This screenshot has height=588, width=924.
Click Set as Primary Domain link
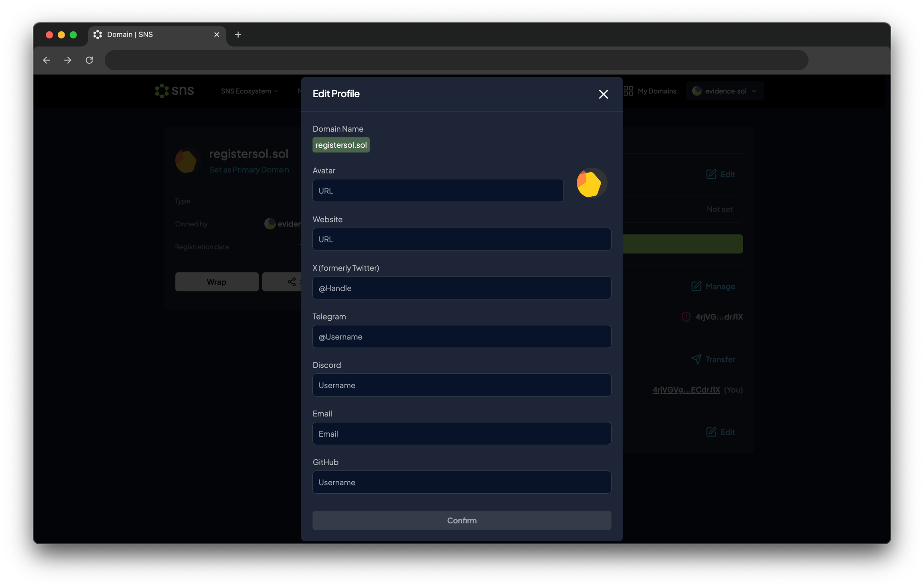pyautogui.click(x=249, y=170)
